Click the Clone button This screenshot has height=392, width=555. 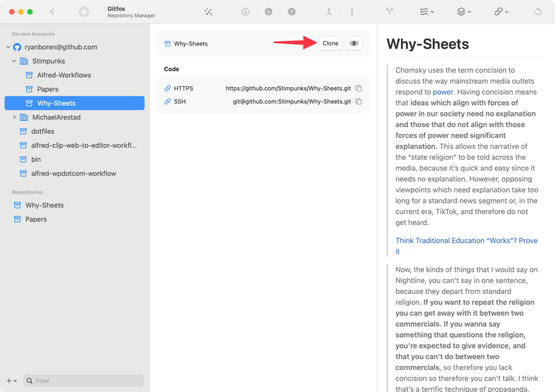point(330,43)
